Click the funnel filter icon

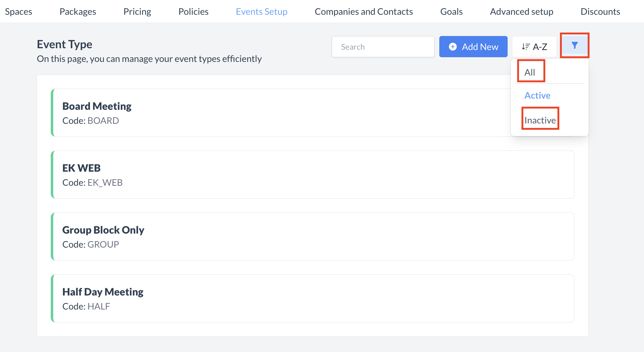tap(575, 45)
